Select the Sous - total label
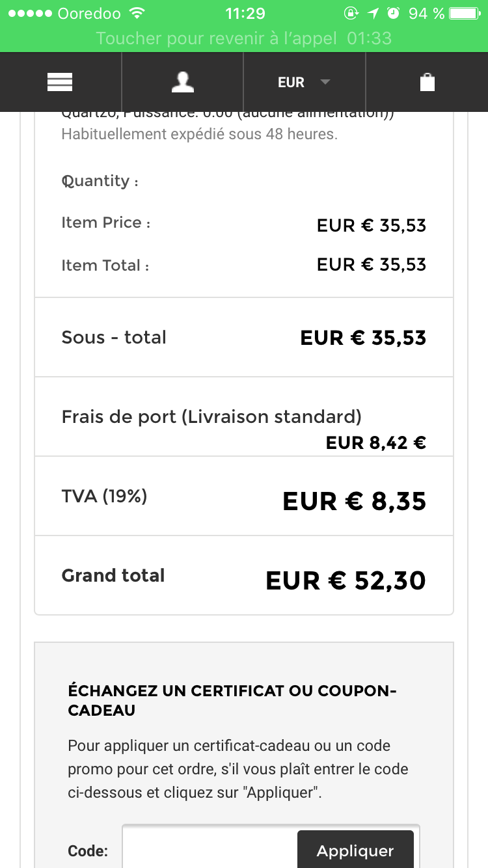This screenshot has height=868, width=488. pyautogui.click(x=114, y=337)
